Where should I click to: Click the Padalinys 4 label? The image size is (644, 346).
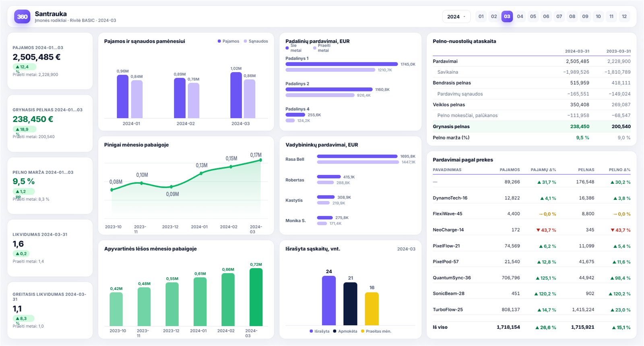click(x=297, y=109)
